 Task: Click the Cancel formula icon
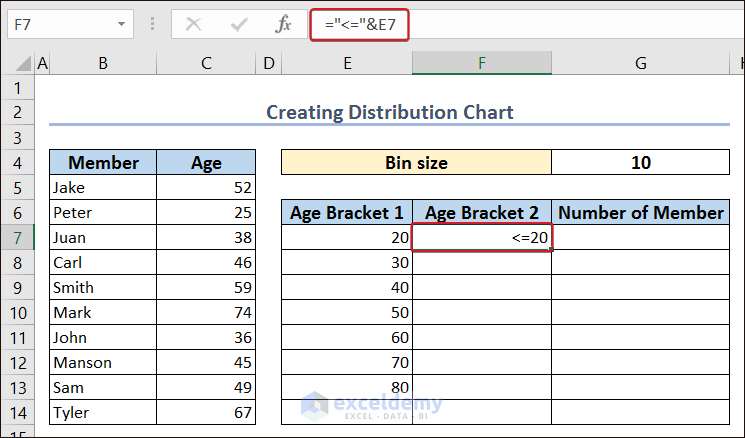pos(193,25)
